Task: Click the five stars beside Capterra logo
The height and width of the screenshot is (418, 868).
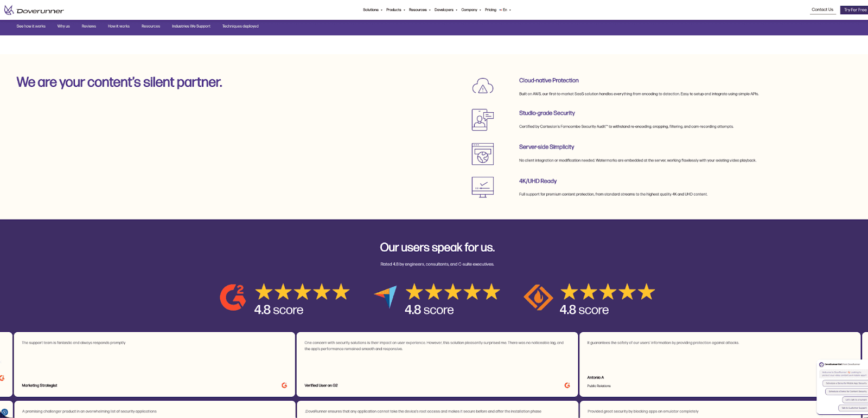Action: [452, 292]
